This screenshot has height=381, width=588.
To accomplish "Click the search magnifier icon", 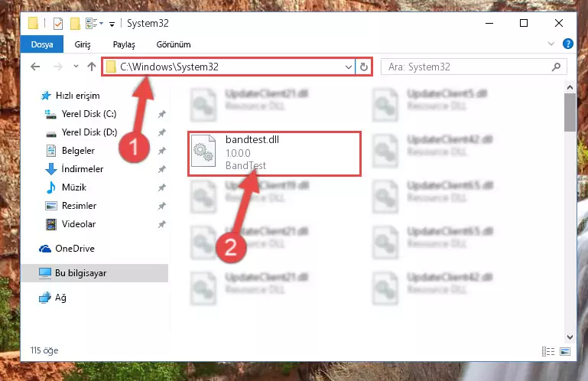I will [x=556, y=67].
